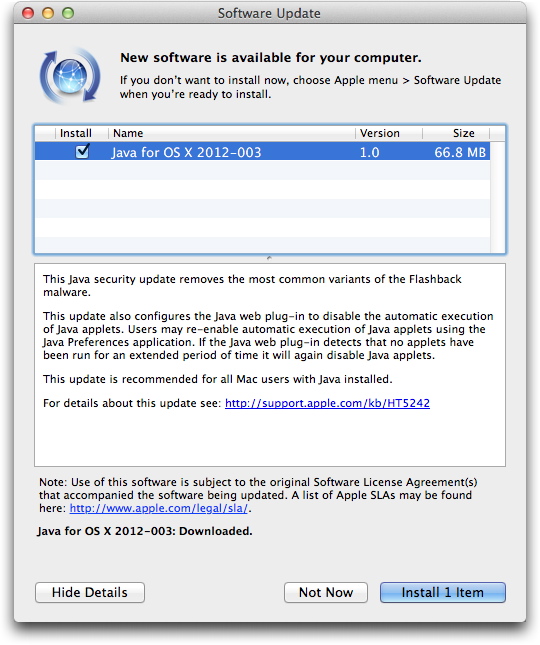The height and width of the screenshot is (645, 540).
Task: Sort the list by the Name column header
Action: pyautogui.click(x=232, y=133)
